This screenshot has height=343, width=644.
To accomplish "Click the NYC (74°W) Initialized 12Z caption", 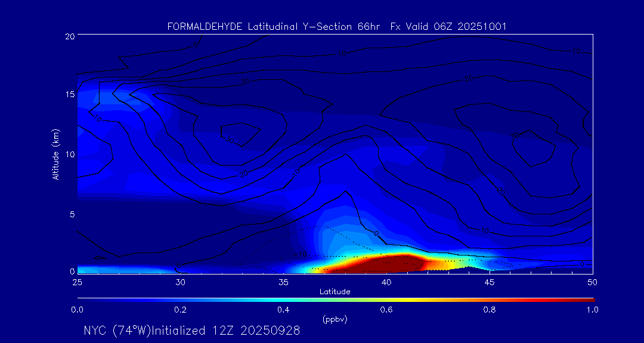I will (x=192, y=330).
